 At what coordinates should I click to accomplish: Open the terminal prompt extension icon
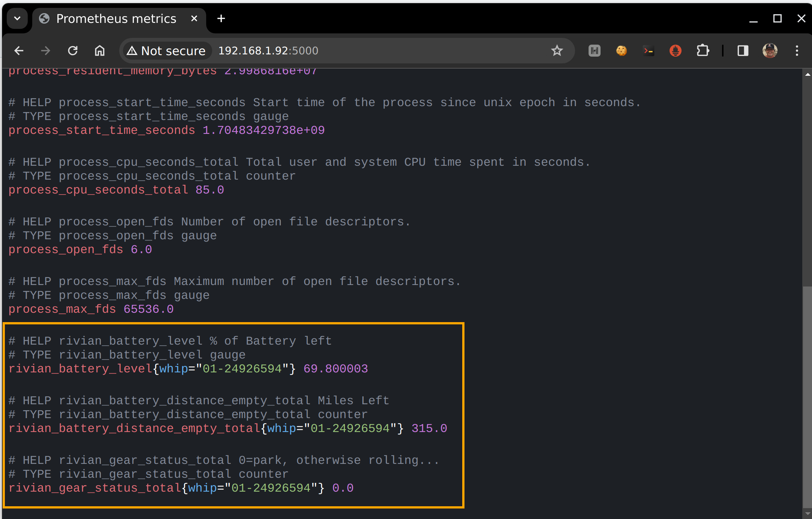click(x=649, y=51)
